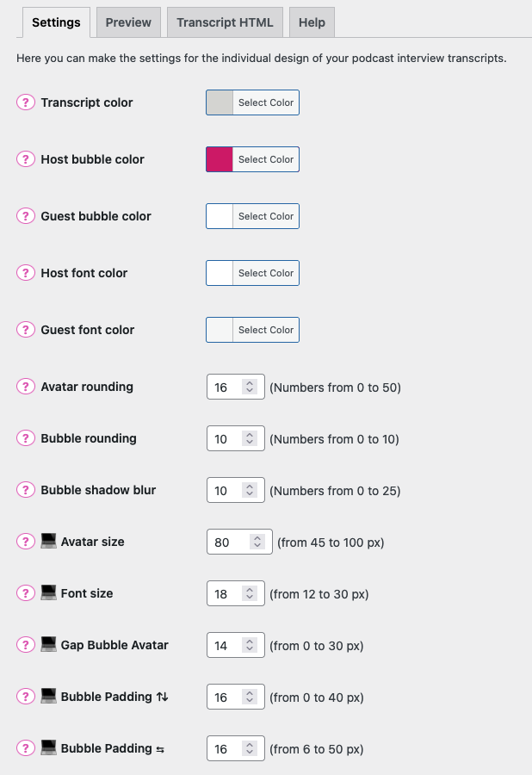Open help for Host bubble color setting
This screenshot has width=532, height=775.
click(25, 159)
